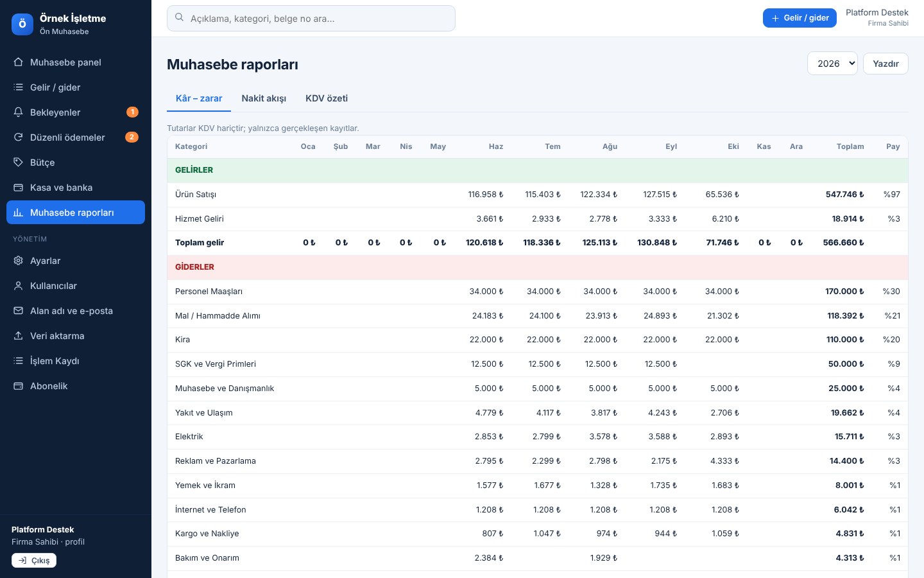Open Bekleyenler from the sidebar menu
Image resolution: width=924 pixels, height=578 pixels.
click(x=76, y=112)
